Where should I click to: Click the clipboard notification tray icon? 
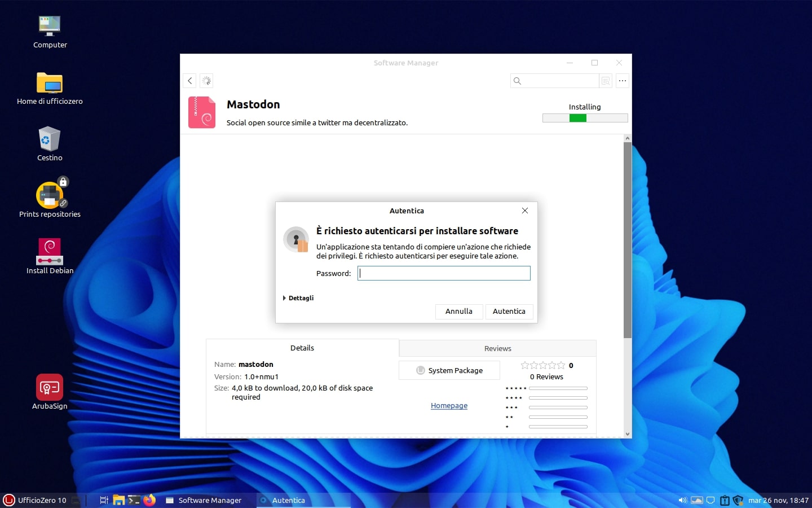[725, 500]
